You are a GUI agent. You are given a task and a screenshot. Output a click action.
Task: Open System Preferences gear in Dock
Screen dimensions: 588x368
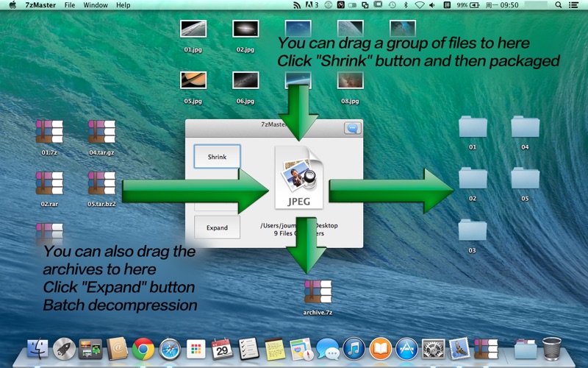coord(433,349)
